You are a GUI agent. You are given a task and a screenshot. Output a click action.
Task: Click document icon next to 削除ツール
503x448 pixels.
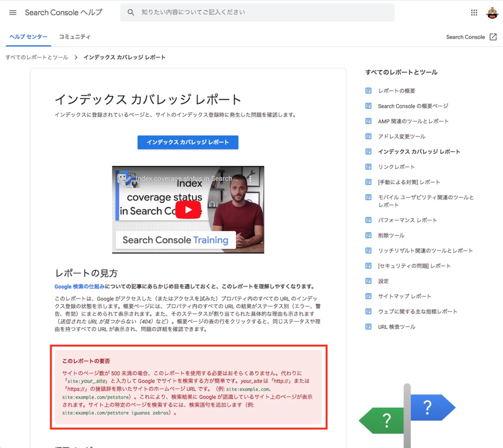[368, 235]
